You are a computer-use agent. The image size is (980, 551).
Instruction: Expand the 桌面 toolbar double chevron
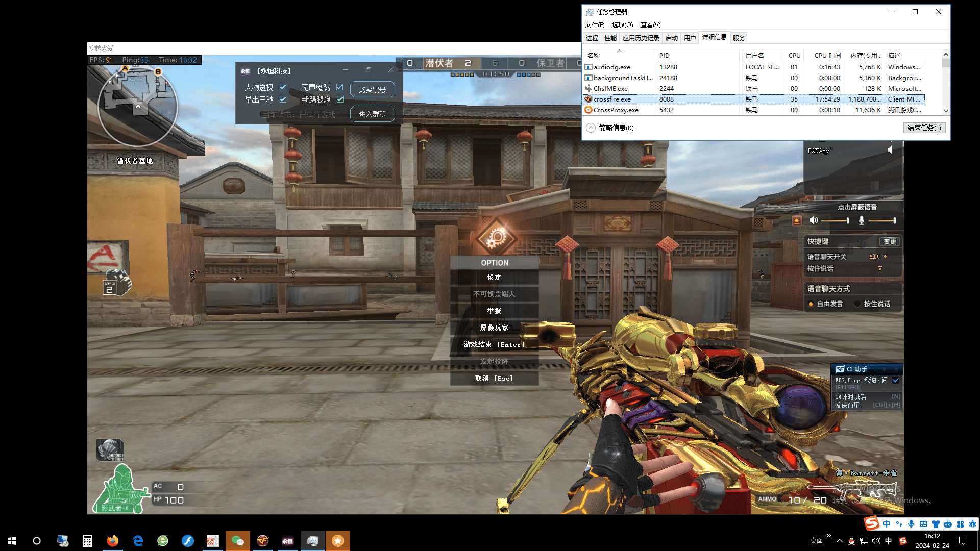(x=828, y=536)
